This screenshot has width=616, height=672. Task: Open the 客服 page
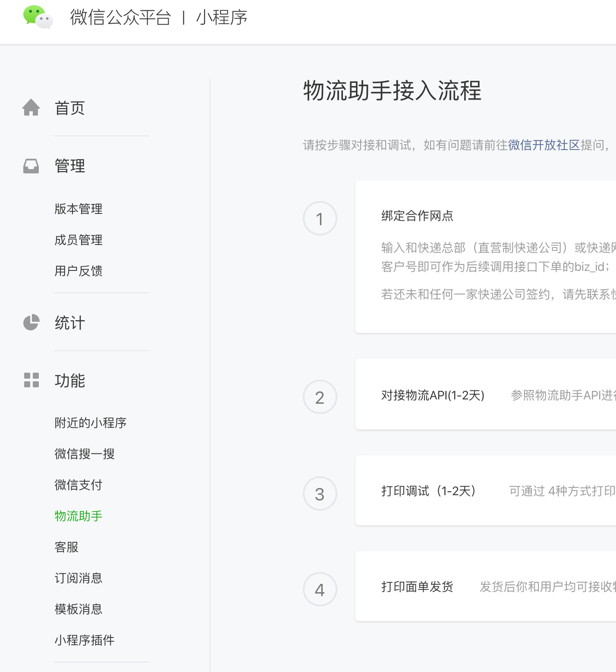coord(66,547)
